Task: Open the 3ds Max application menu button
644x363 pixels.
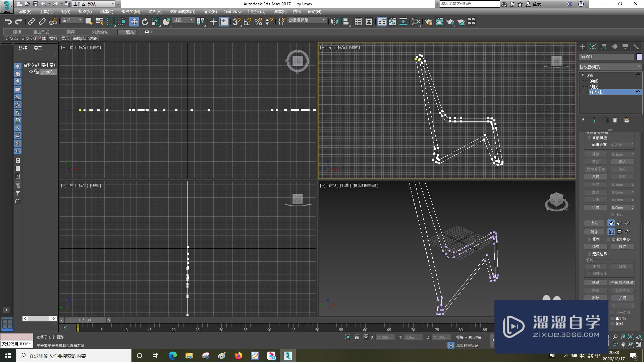Action: coord(7,7)
